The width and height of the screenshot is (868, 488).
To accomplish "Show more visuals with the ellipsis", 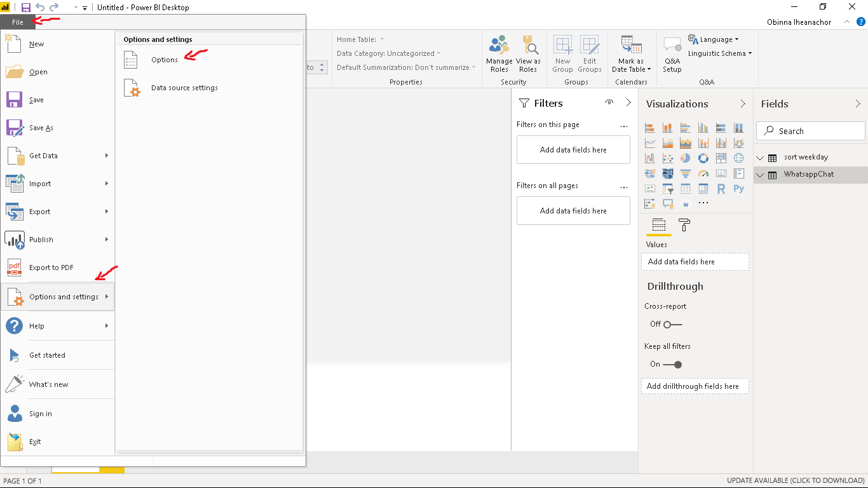I will (x=703, y=203).
